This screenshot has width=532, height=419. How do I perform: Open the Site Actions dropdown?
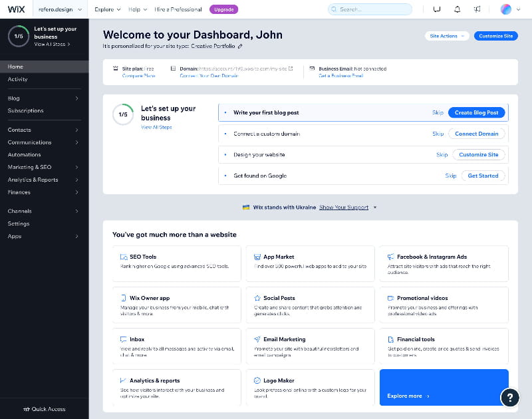point(446,35)
